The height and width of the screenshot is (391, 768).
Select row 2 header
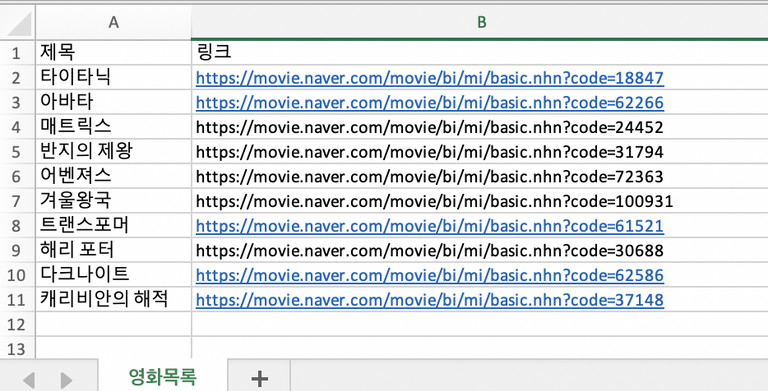coord(17,77)
